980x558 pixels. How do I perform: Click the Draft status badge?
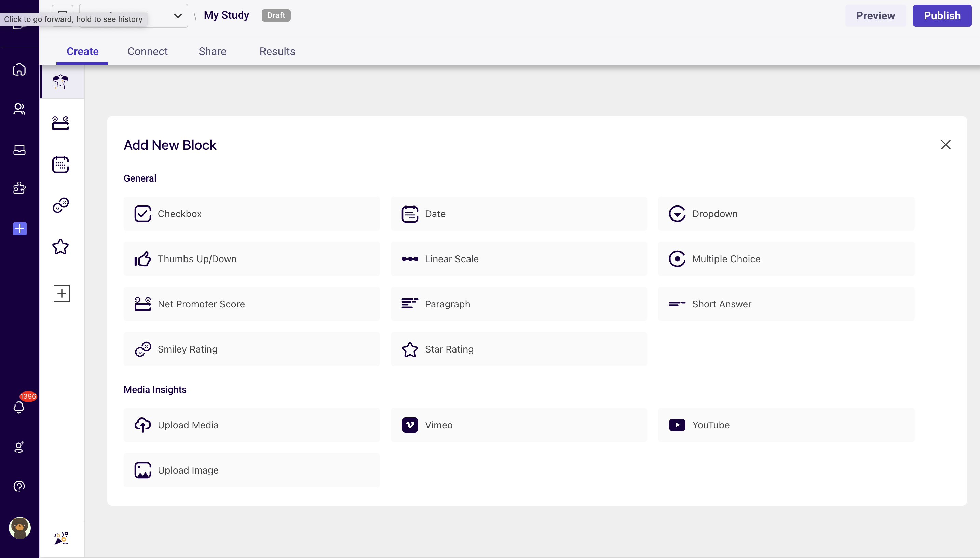276,15
